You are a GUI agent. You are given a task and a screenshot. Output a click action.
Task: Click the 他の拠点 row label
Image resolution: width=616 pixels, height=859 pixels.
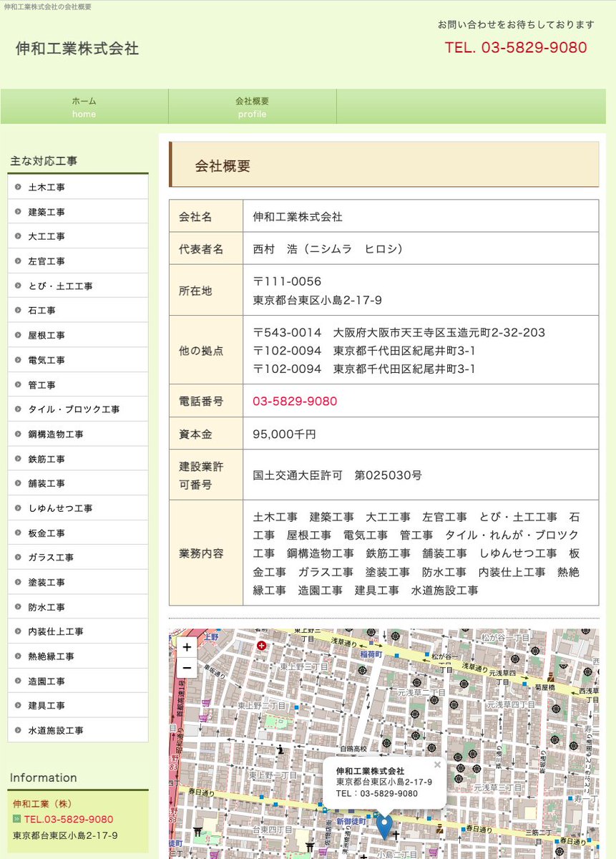click(201, 351)
